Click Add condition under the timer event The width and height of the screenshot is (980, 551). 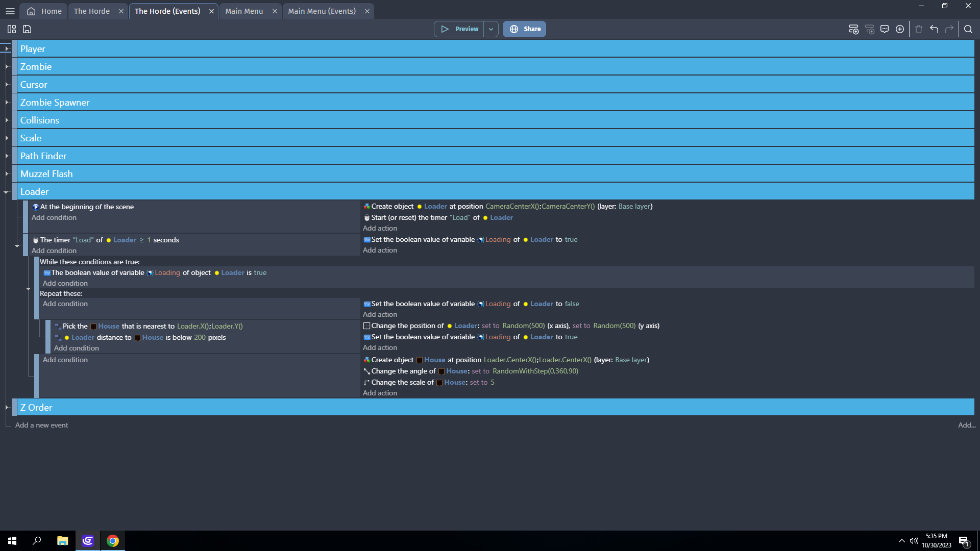(x=54, y=251)
